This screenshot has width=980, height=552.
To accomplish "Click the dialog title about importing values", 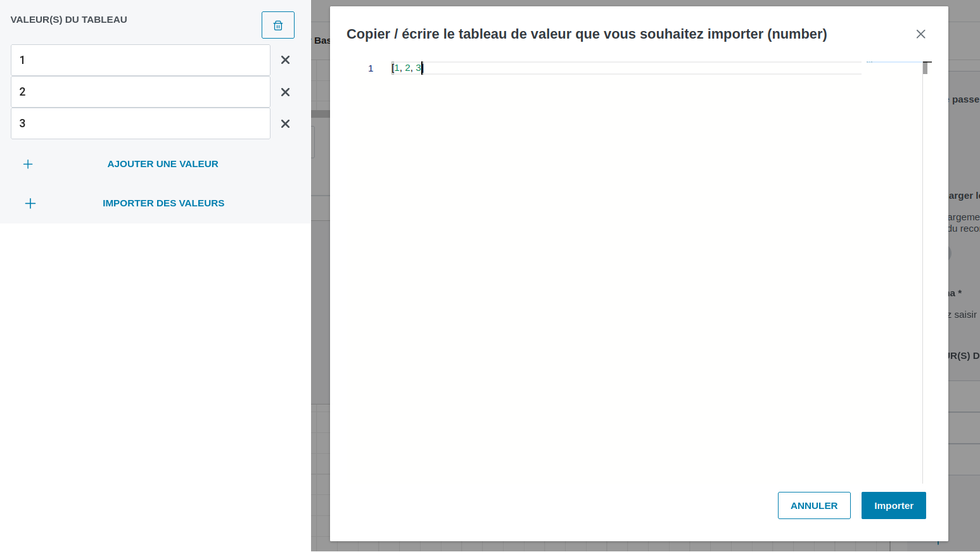I will click(x=586, y=34).
